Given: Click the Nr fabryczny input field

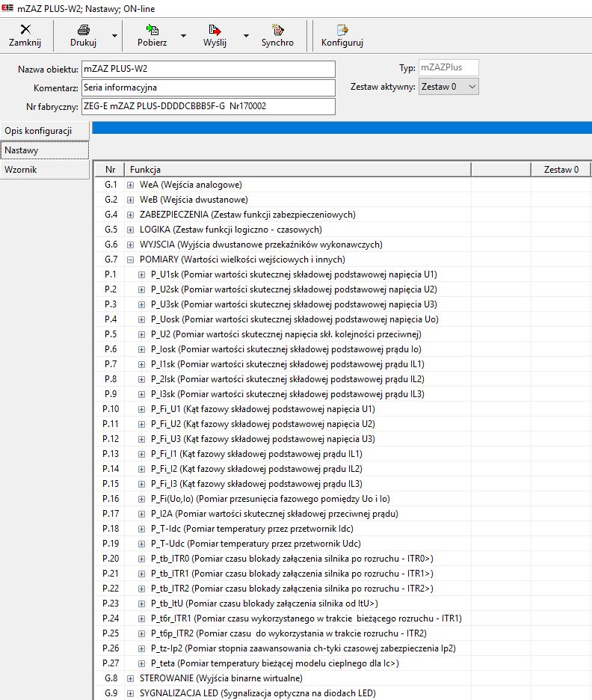Looking at the screenshot, I should pyautogui.click(x=209, y=106).
